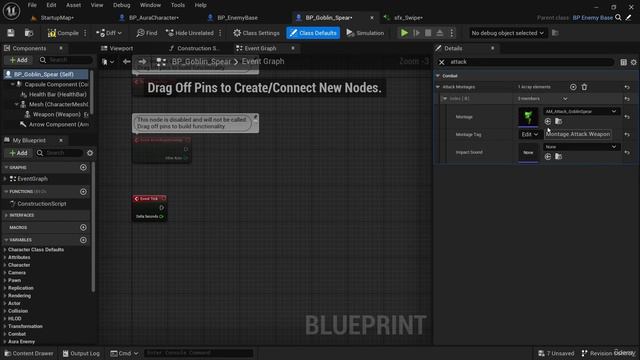Image resolution: width=640 pixels, height=360 pixels.
Task: Expand the Interfaces section
Action: pyautogui.click(x=6, y=215)
